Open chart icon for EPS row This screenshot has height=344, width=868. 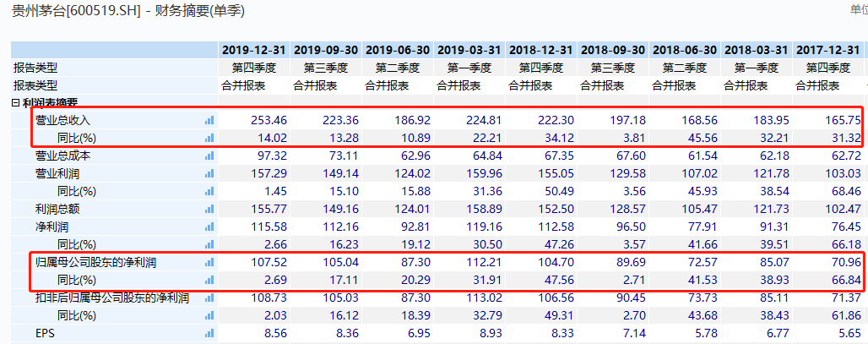point(209,334)
